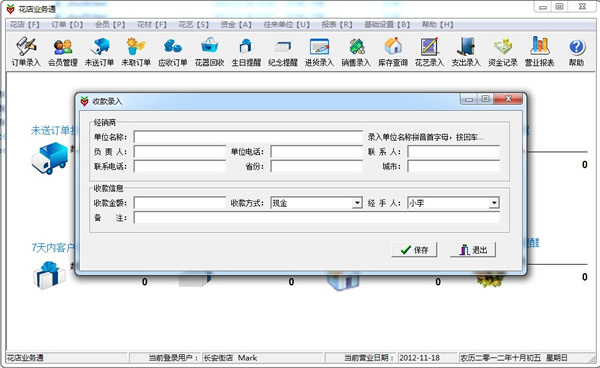Click 花店业务通 in the status bar
This screenshot has height=368, width=600.
click(25, 358)
